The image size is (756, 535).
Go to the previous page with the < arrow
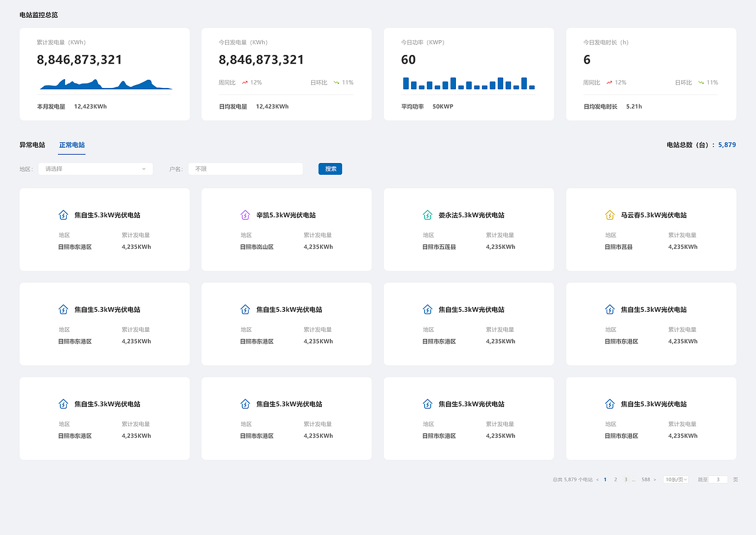(x=597, y=479)
